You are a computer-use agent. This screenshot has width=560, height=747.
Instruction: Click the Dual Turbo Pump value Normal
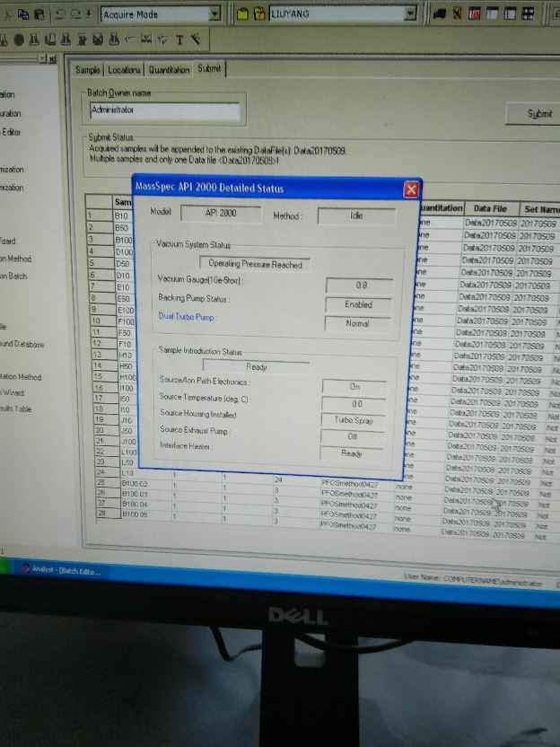pyautogui.click(x=357, y=323)
